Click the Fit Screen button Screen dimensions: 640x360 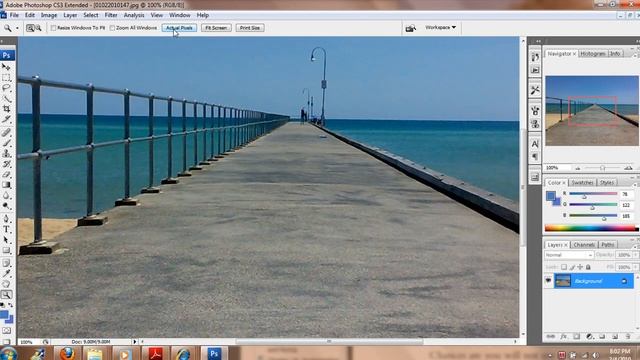[x=216, y=28]
